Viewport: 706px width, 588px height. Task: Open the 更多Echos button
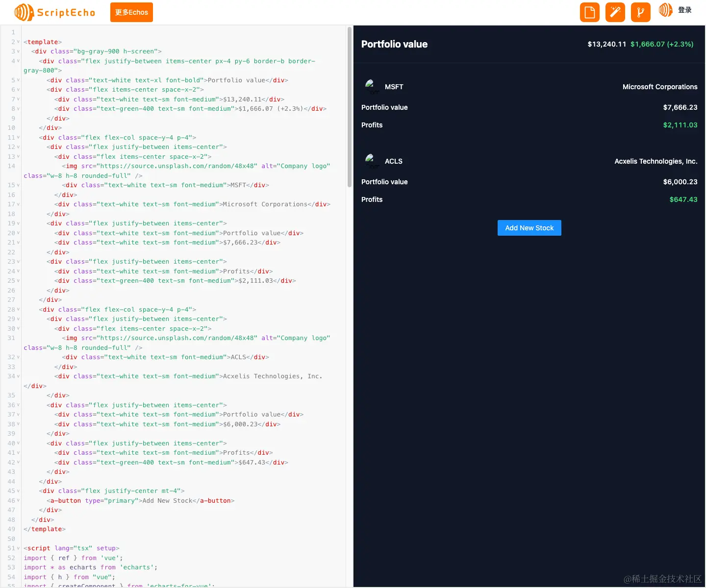coord(131,12)
